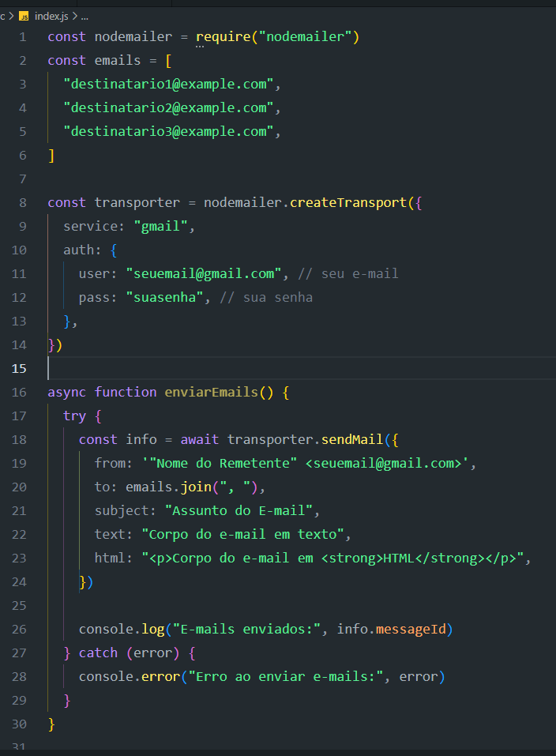The image size is (556, 756).
Task: Click the "suasenha" password string
Action: click(164, 298)
